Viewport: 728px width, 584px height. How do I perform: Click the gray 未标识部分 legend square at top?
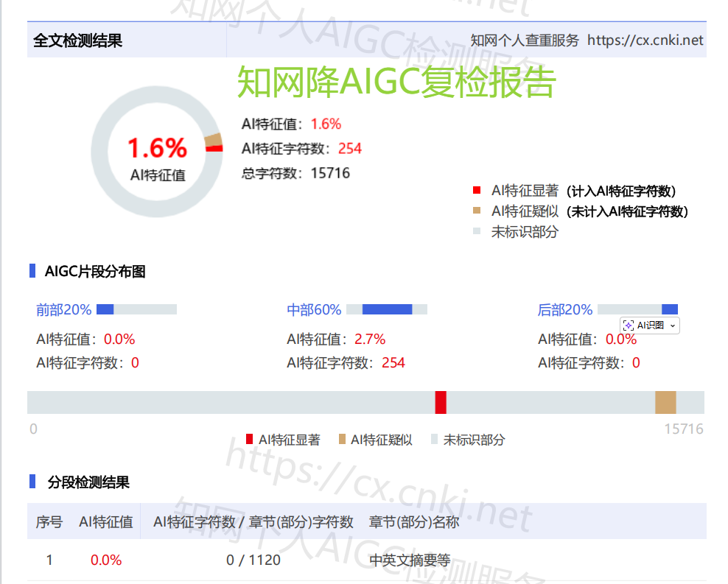point(477,231)
